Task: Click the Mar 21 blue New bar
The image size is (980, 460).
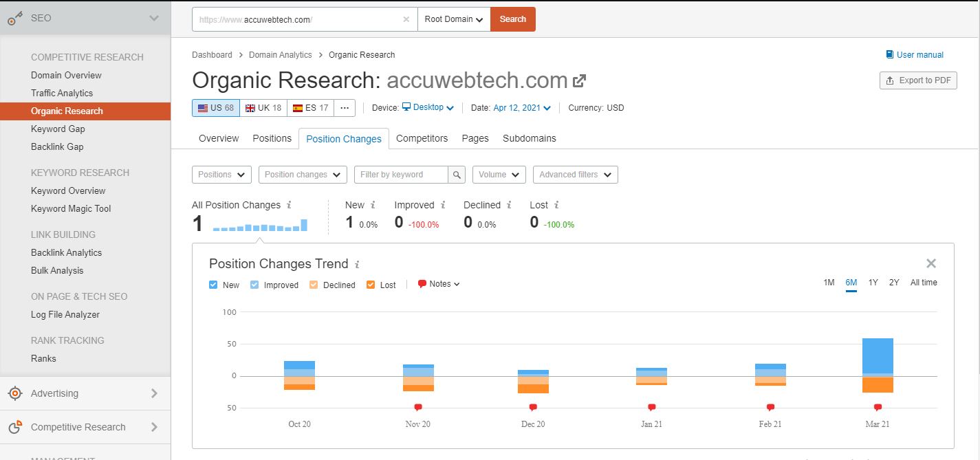Action: tap(878, 355)
